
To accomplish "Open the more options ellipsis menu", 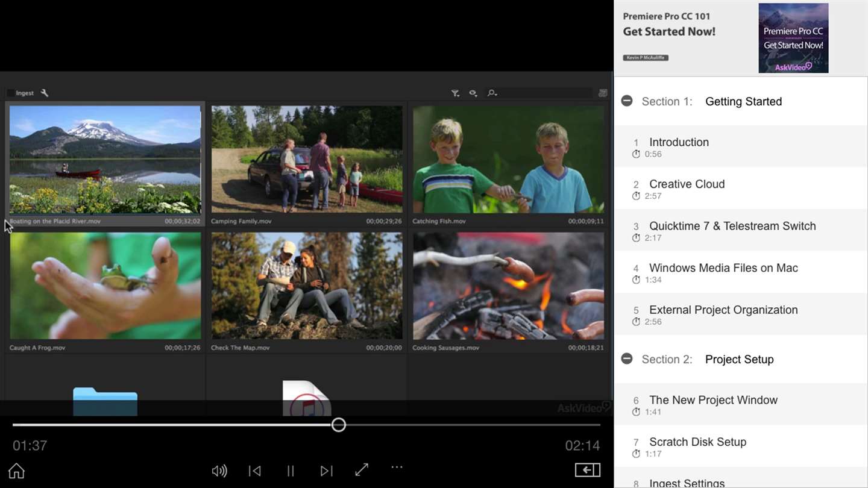I will point(397,467).
